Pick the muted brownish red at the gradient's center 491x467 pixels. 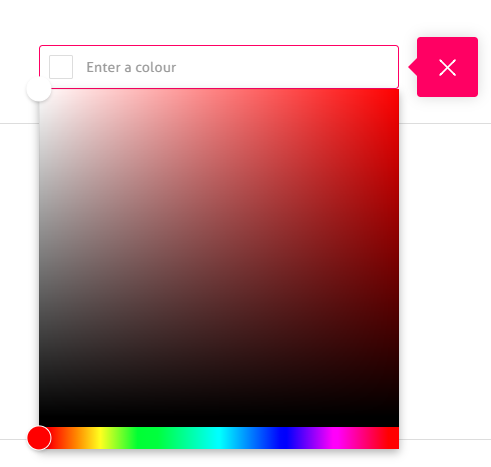(219, 258)
